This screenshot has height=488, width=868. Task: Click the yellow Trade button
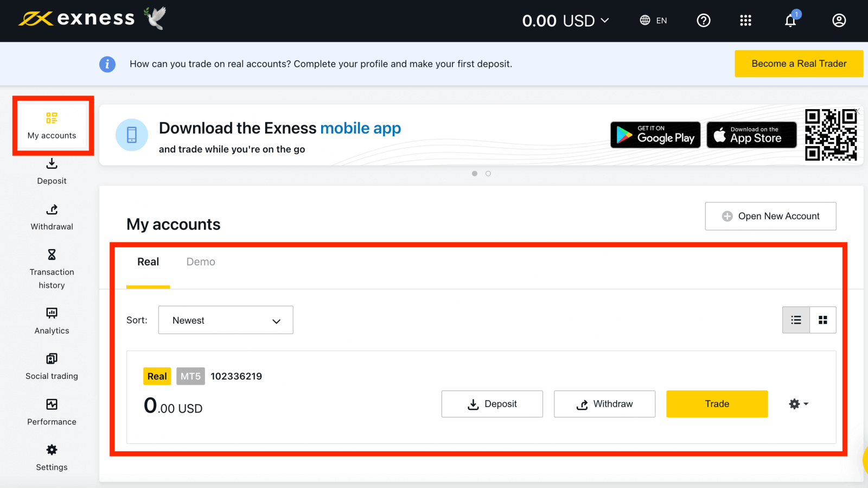tap(717, 404)
